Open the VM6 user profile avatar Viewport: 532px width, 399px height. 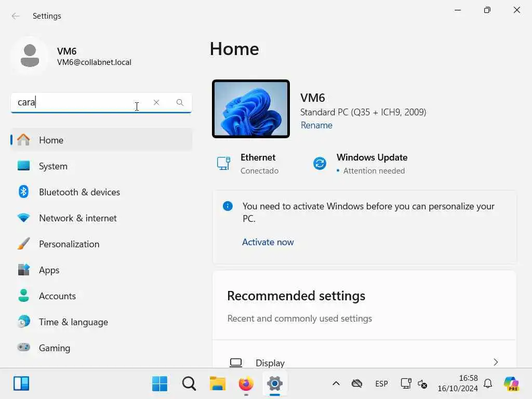pos(30,56)
